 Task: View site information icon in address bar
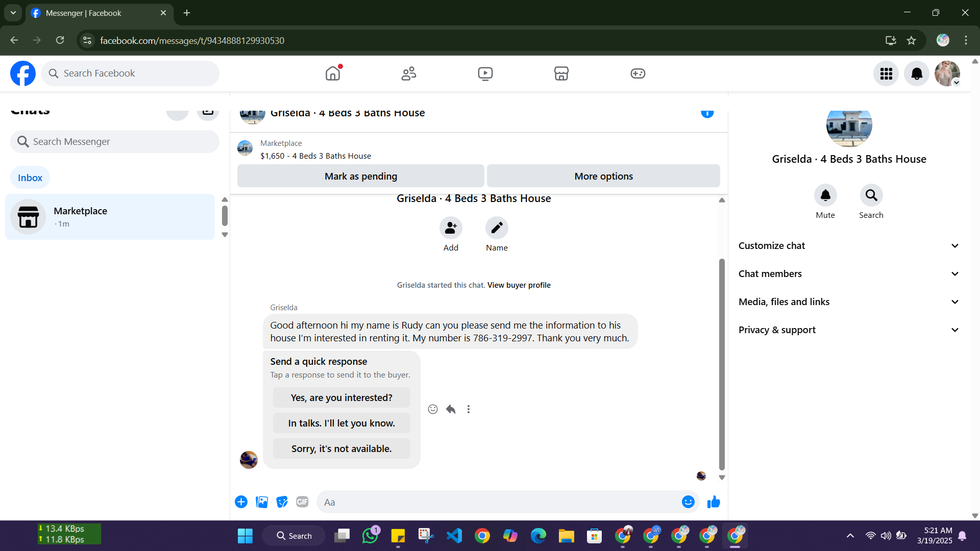88,40
